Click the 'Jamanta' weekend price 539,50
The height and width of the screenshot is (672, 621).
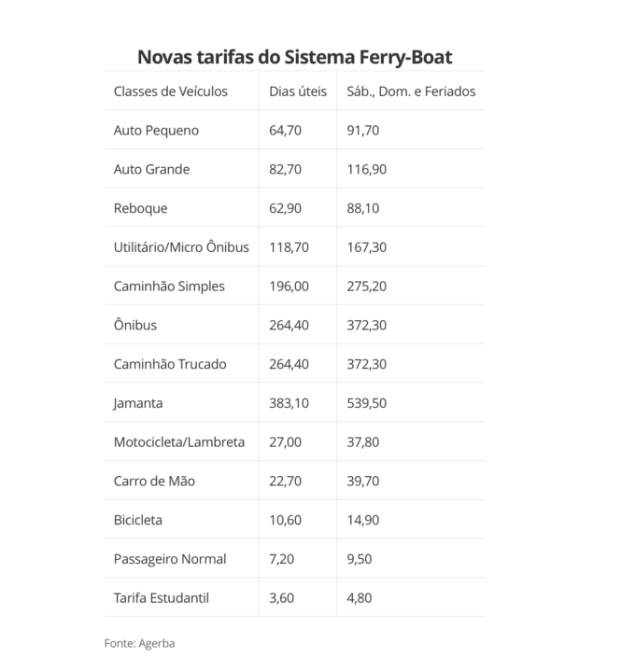[x=368, y=403]
